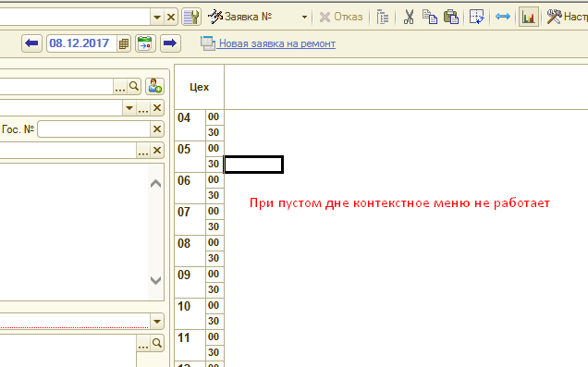This screenshot has height=367, width=588.
Task: Go to next day with right arrow
Action: click(170, 43)
